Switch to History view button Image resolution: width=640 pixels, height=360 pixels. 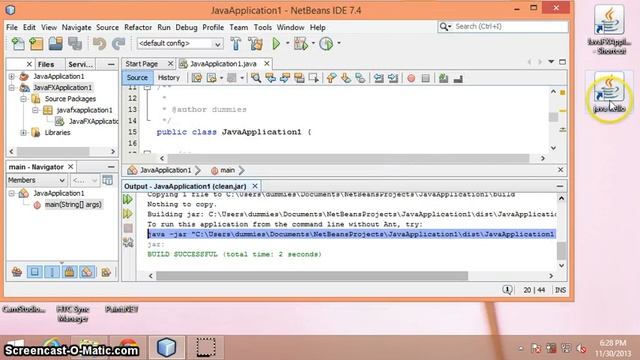(x=169, y=78)
